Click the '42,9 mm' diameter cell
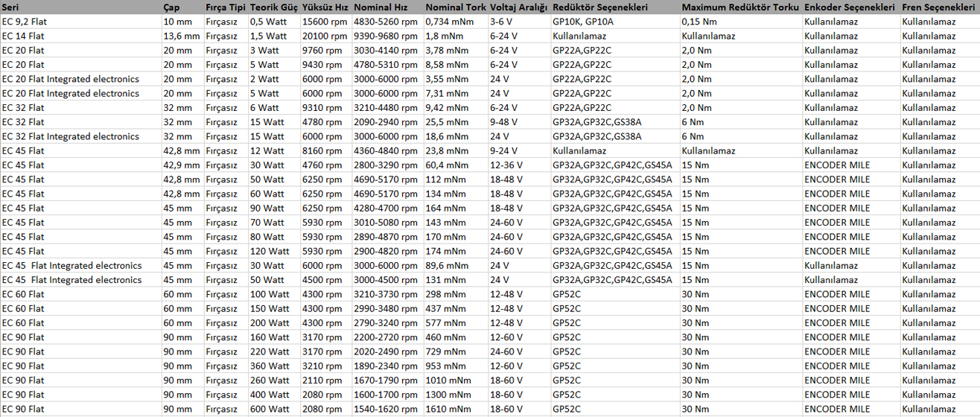Screen dimensions: 980x417 [x=182, y=165]
